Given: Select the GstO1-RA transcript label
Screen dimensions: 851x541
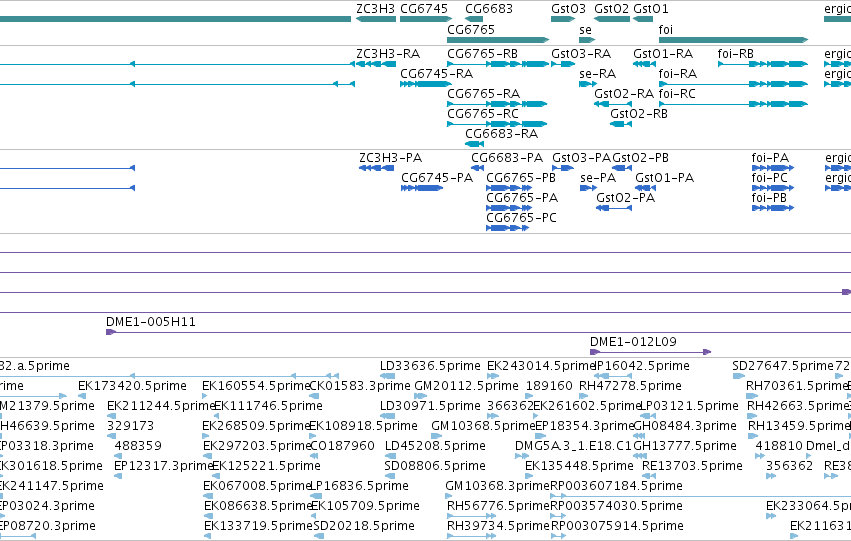Looking at the screenshot, I should (x=663, y=54).
